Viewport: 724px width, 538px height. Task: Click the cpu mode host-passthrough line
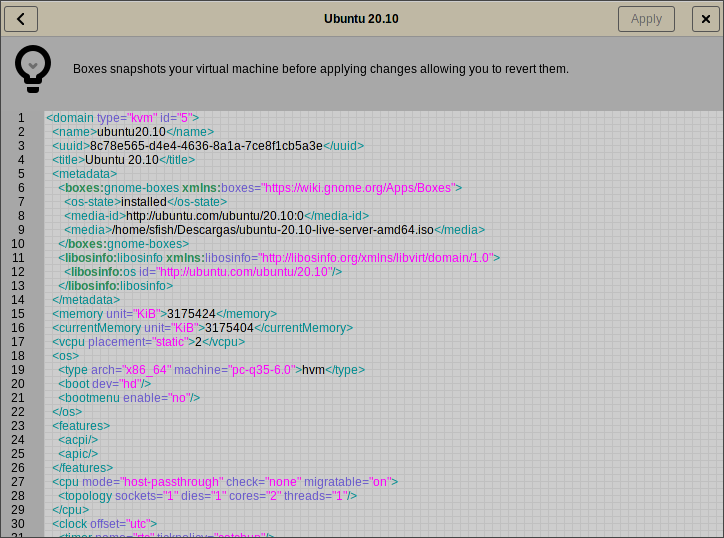click(225, 482)
